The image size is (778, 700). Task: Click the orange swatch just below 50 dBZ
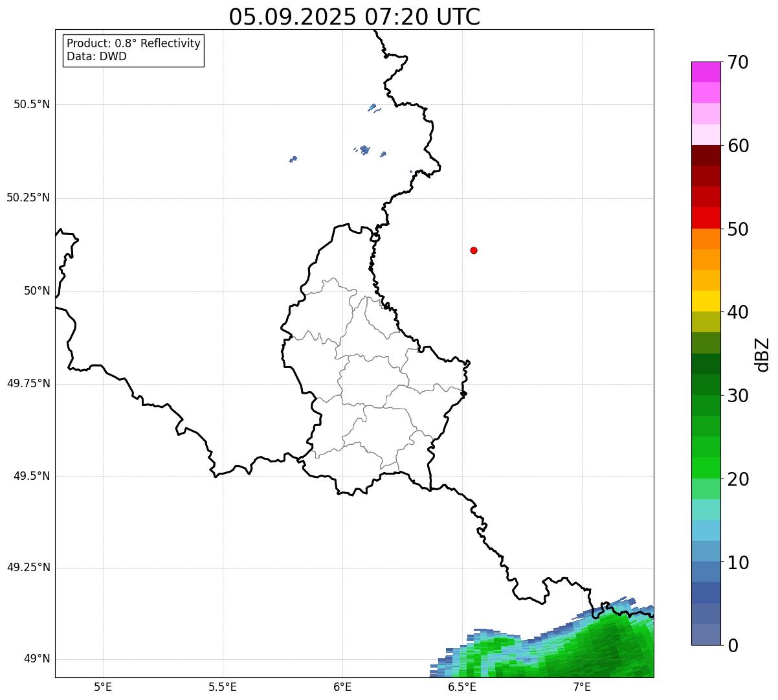(706, 239)
